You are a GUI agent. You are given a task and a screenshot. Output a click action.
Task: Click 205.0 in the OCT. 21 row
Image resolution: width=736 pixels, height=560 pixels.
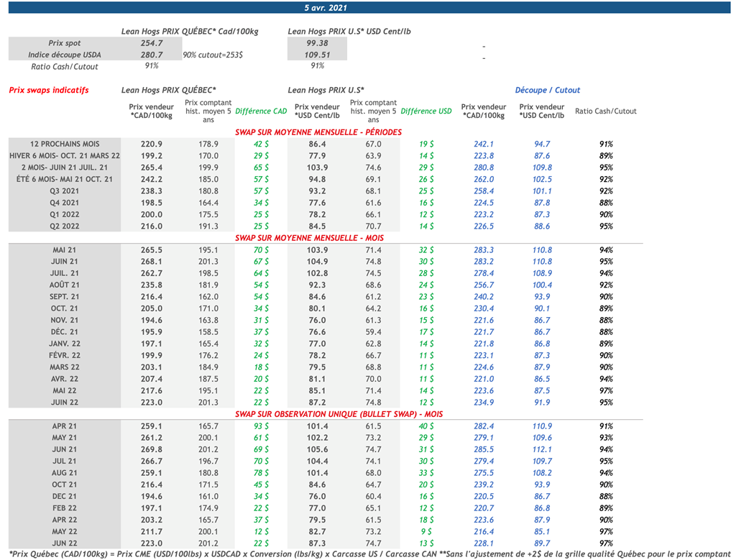click(x=151, y=308)
